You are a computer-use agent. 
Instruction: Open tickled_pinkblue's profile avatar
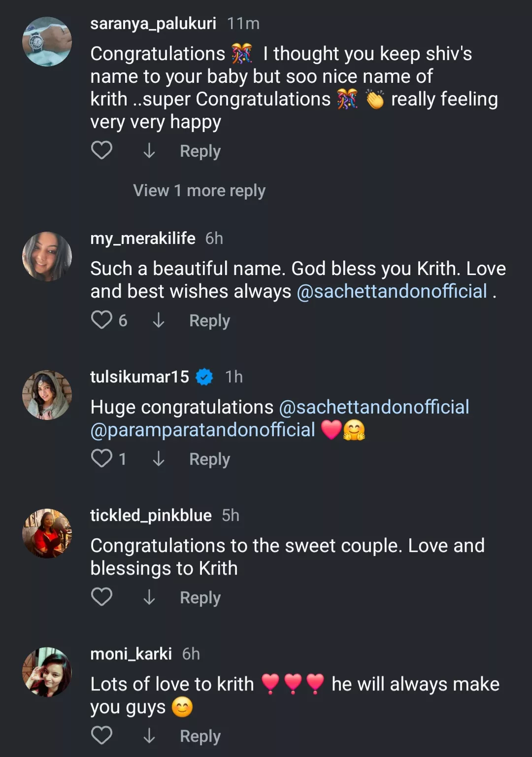coord(47,533)
